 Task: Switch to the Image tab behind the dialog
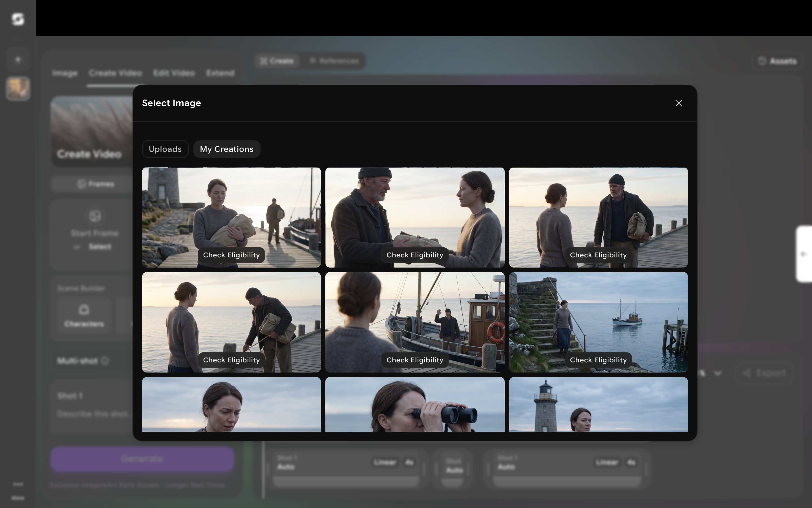click(x=65, y=73)
